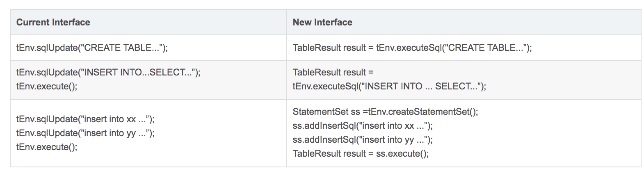The image size is (644, 178).
Task: Click TableResult result = ss.execute(); line
Action: coord(361,154)
